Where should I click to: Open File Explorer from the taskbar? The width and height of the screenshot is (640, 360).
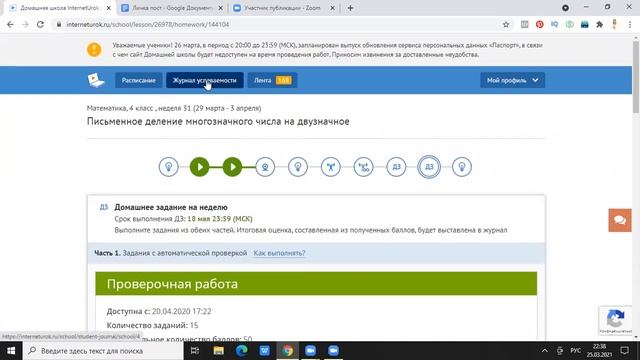coord(218,351)
